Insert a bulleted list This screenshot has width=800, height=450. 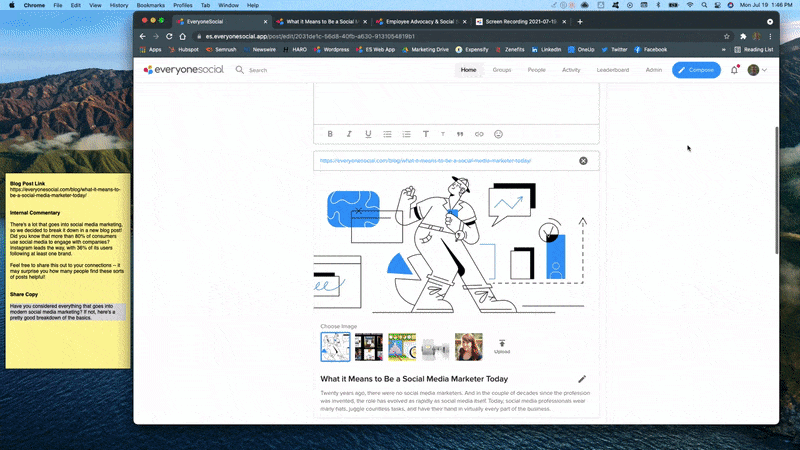tap(387, 134)
